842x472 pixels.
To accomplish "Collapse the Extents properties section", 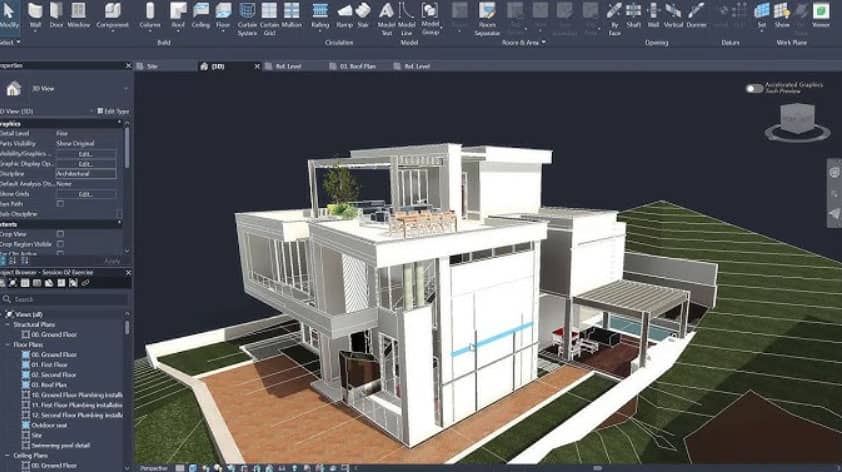I will tap(119, 224).
